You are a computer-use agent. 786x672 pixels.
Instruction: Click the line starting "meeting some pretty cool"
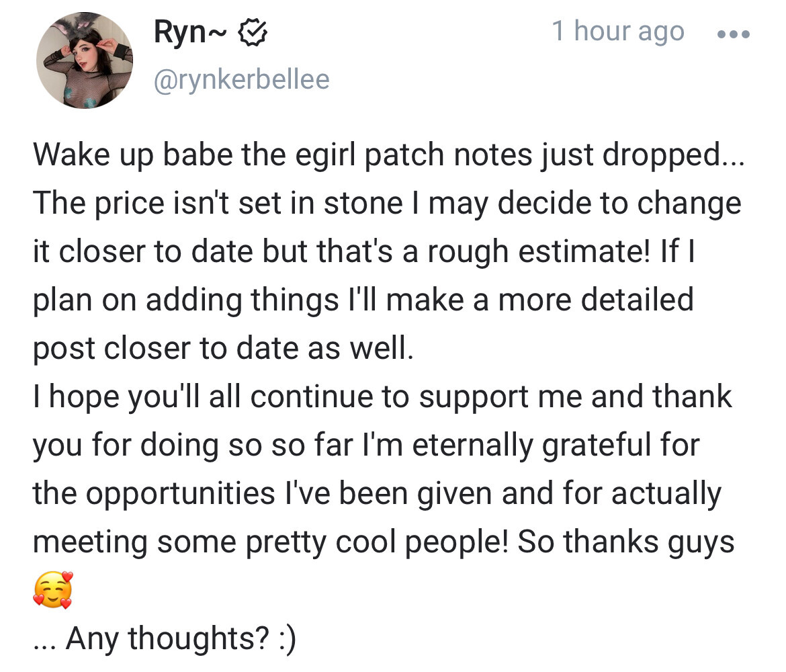[x=384, y=542]
